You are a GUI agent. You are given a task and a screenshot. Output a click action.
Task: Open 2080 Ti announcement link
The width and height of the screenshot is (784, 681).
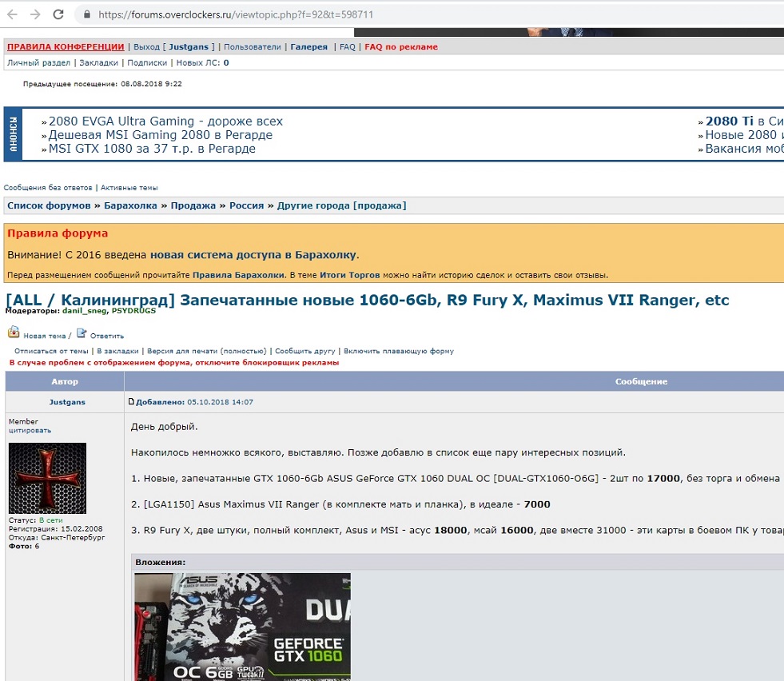point(745,121)
